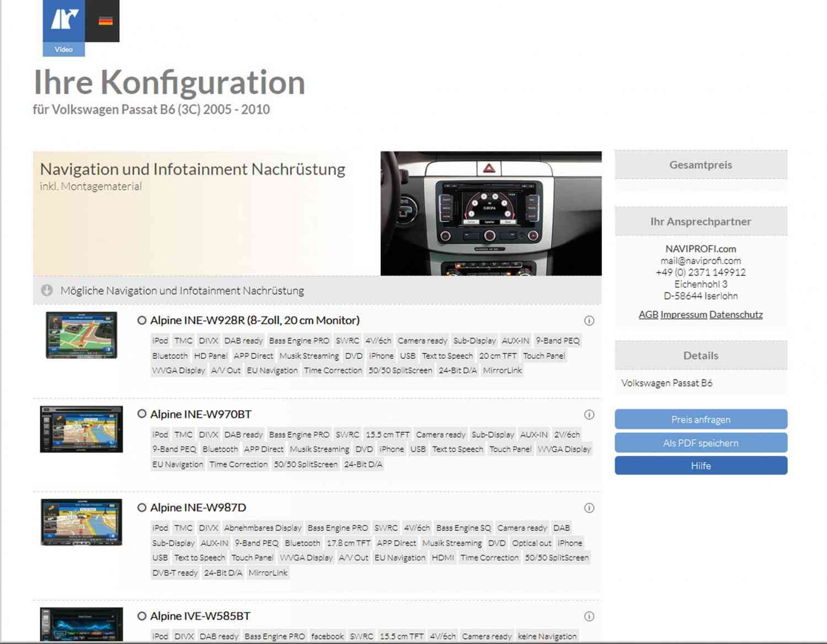Click Details panel header

click(x=701, y=355)
